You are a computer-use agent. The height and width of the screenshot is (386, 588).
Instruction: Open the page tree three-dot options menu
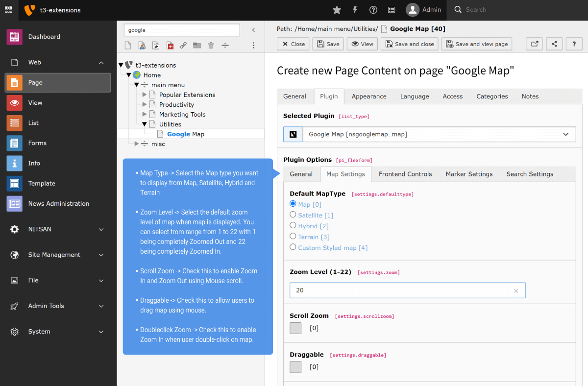[253, 46]
